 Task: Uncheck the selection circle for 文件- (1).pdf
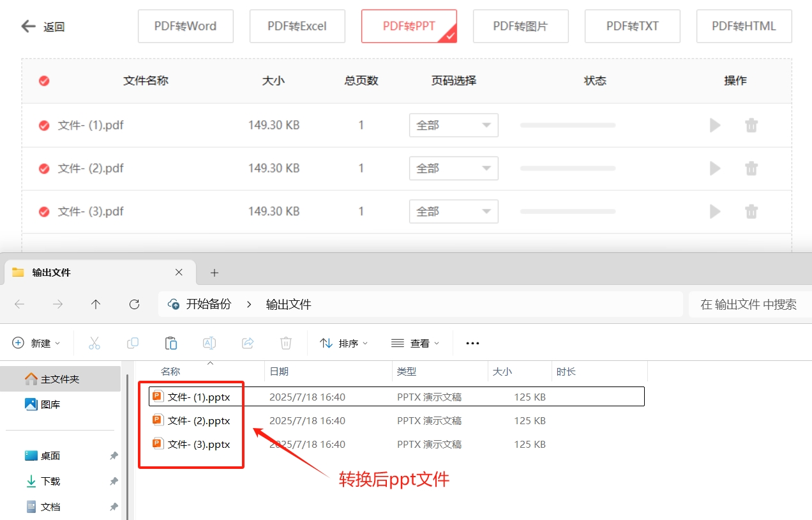tap(43, 125)
